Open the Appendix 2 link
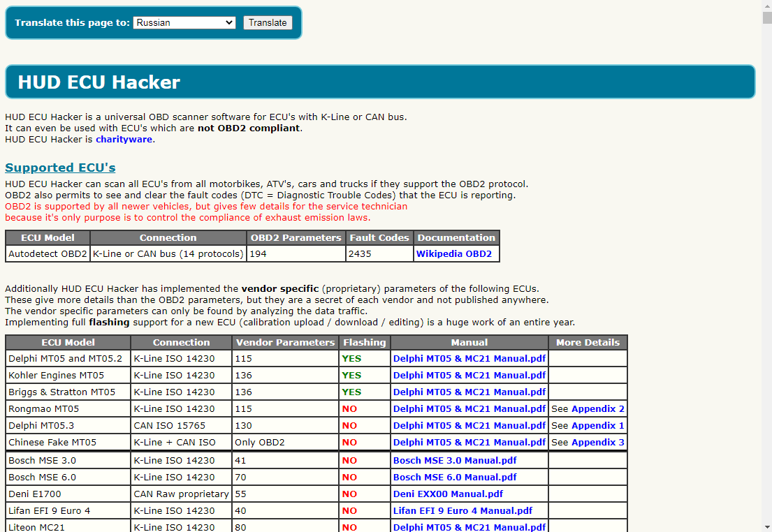Image resolution: width=772 pixels, height=532 pixels. click(x=598, y=409)
